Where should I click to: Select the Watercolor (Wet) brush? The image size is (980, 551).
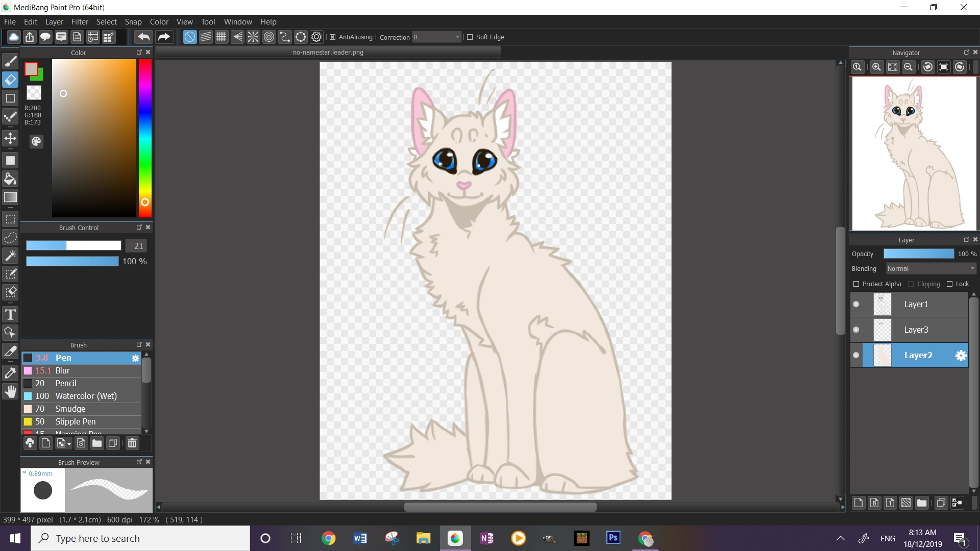click(x=86, y=396)
